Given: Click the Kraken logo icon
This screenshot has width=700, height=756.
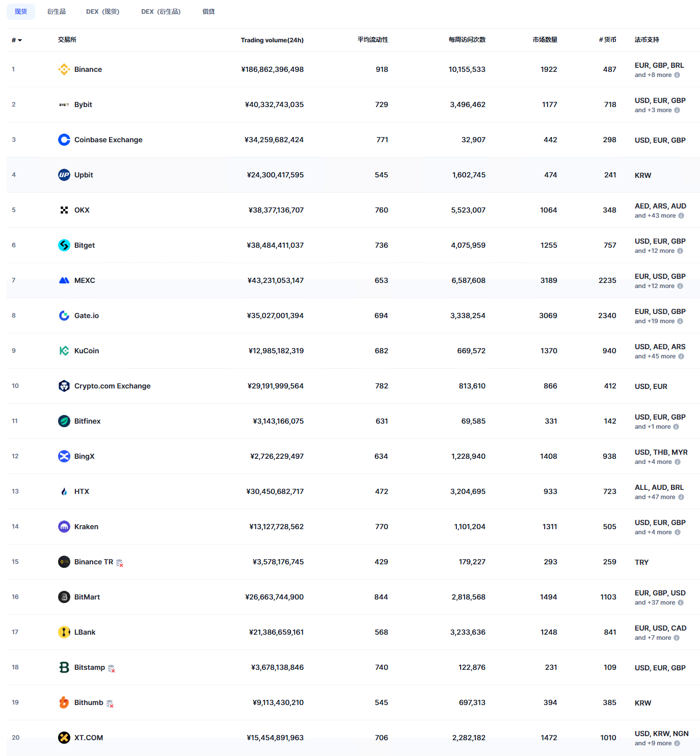Looking at the screenshot, I should pos(64,527).
